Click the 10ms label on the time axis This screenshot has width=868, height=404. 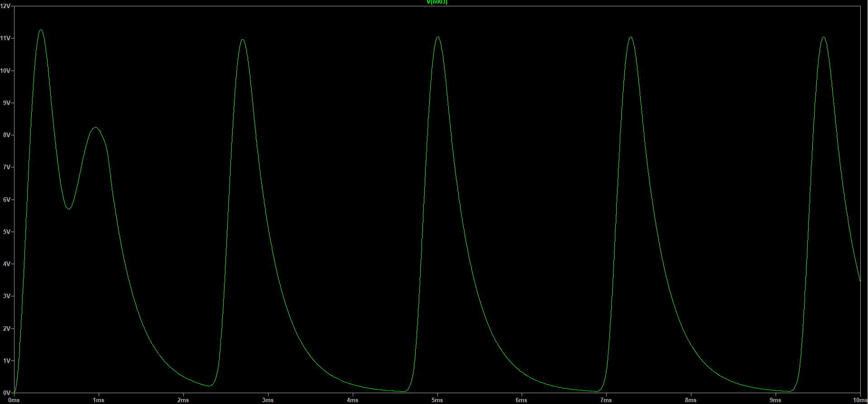[860, 400]
